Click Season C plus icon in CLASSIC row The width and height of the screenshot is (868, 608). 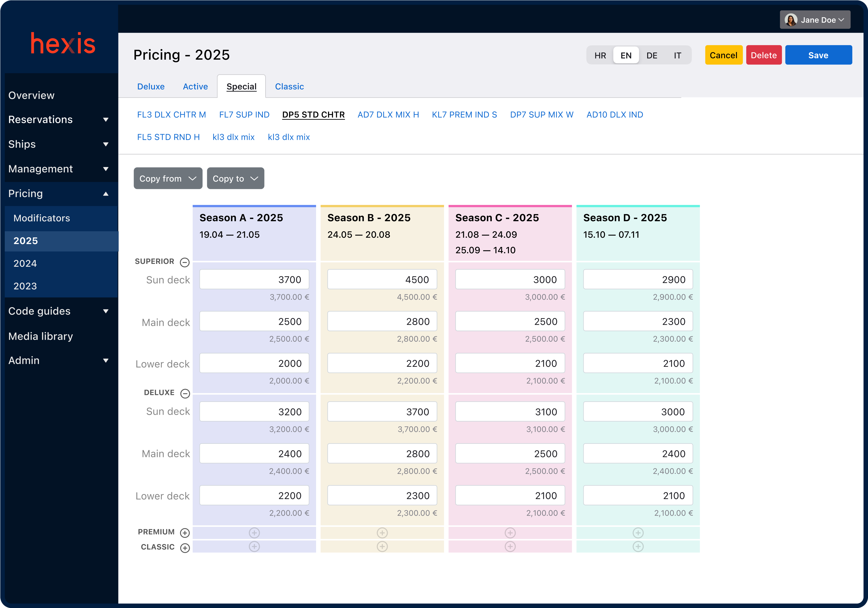coord(510,546)
